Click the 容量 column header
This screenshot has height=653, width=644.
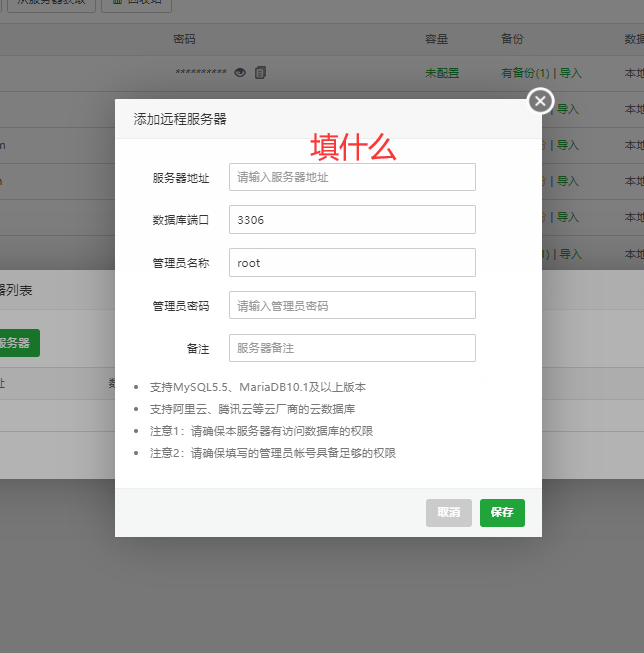pos(437,39)
